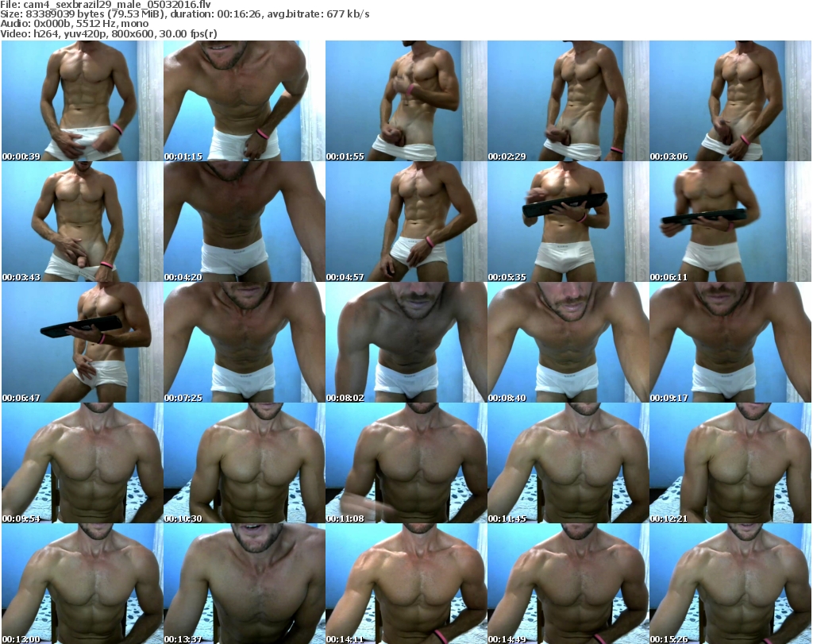The image size is (813, 644).
Task: Select the thumbnail stamped 00:09:54
Action: coord(83,463)
